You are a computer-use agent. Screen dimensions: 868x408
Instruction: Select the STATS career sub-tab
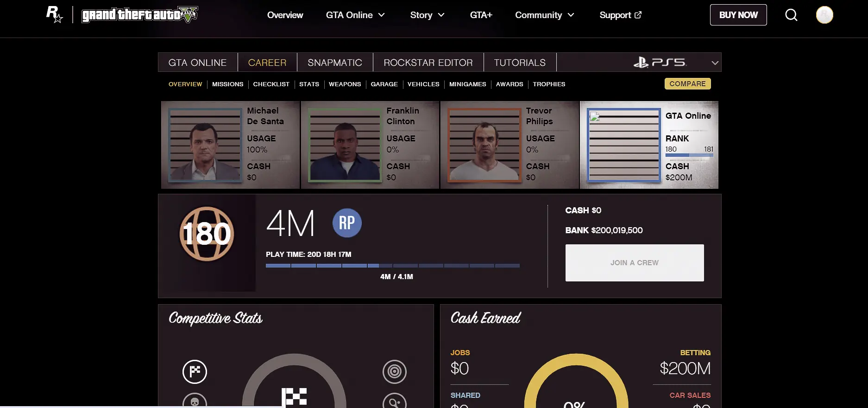(x=309, y=84)
